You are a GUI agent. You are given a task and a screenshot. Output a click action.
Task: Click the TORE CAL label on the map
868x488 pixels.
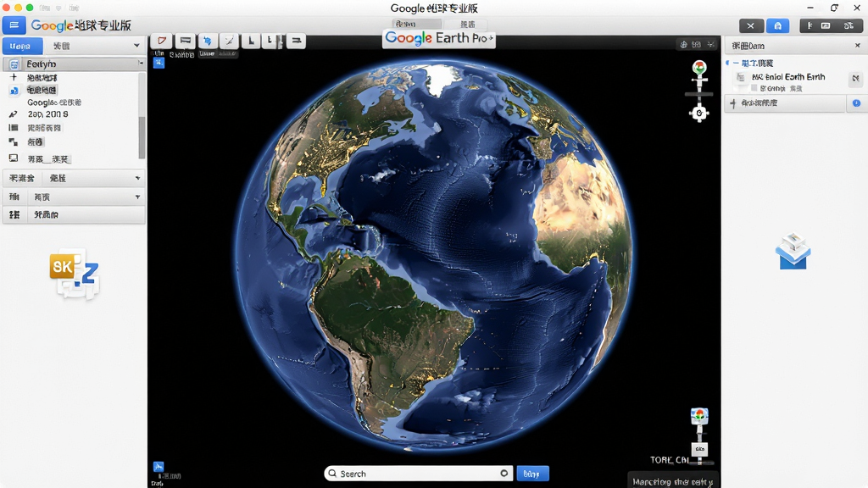pyautogui.click(x=670, y=460)
